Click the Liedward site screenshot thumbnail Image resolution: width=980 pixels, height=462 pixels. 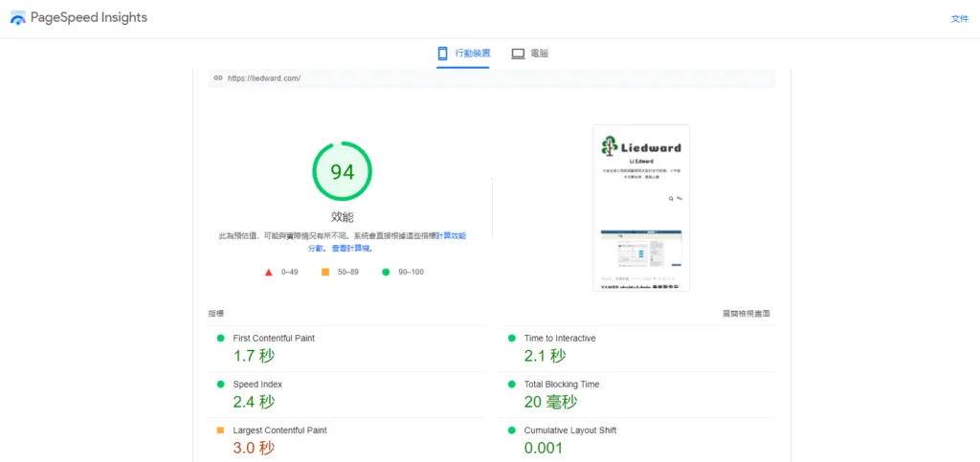click(x=641, y=208)
